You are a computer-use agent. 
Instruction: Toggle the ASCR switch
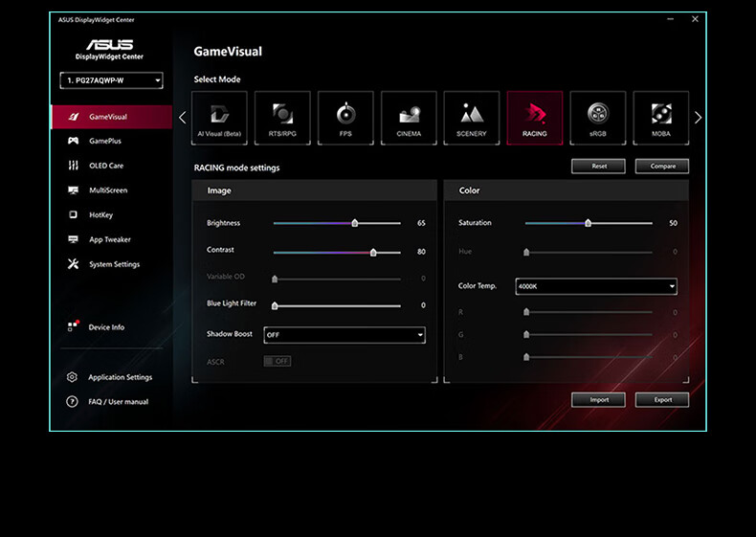pyautogui.click(x=277, y=361)
